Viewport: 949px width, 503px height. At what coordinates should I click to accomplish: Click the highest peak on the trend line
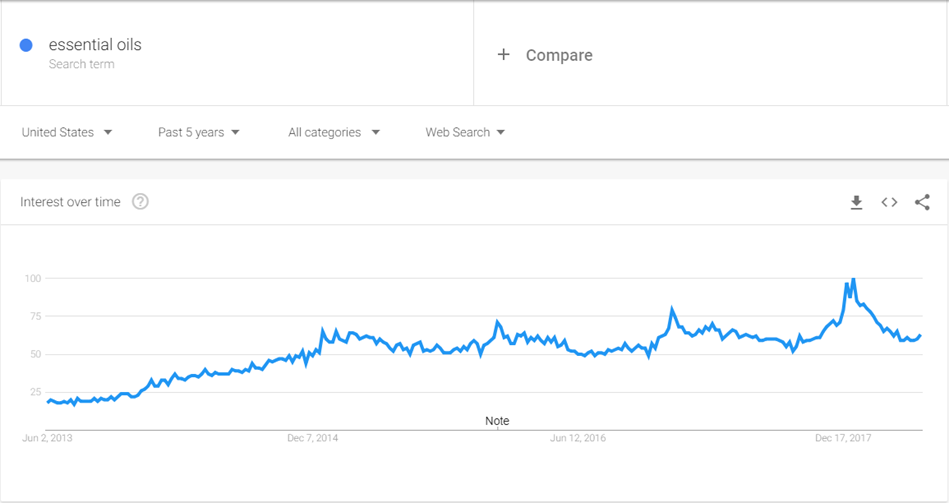[x=853, y=280]
